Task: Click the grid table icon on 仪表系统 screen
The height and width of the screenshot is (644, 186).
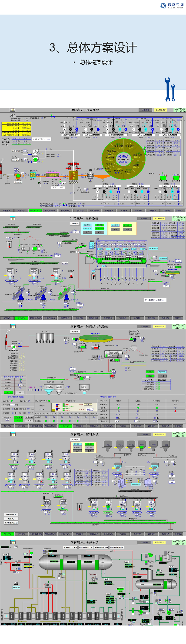Action: pyautogui.click(x=12, y=110)
